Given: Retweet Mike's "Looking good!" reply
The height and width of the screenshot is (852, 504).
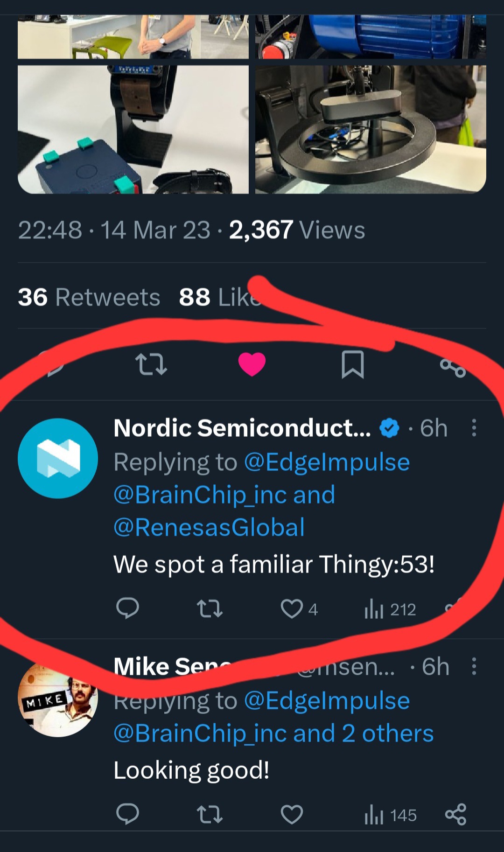Looking at the screenshot, I should pos(210,815).
